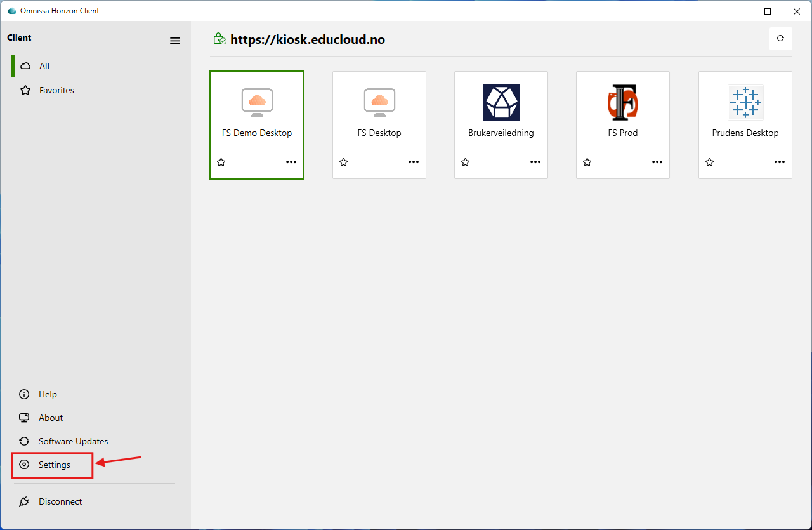Mark FS Prod as favorite
Image resolution: width=812 pixels, height=530 pixels.
587,162
